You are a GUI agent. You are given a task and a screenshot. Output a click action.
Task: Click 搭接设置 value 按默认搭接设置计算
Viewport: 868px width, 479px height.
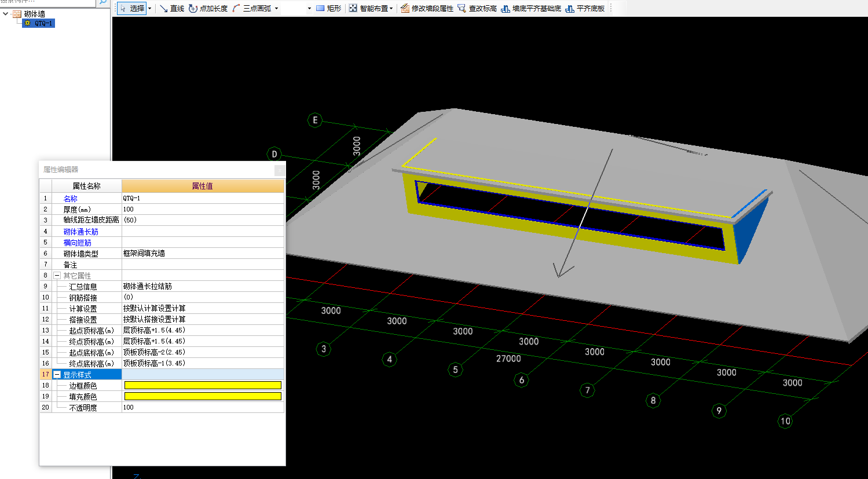coord(203,319)
